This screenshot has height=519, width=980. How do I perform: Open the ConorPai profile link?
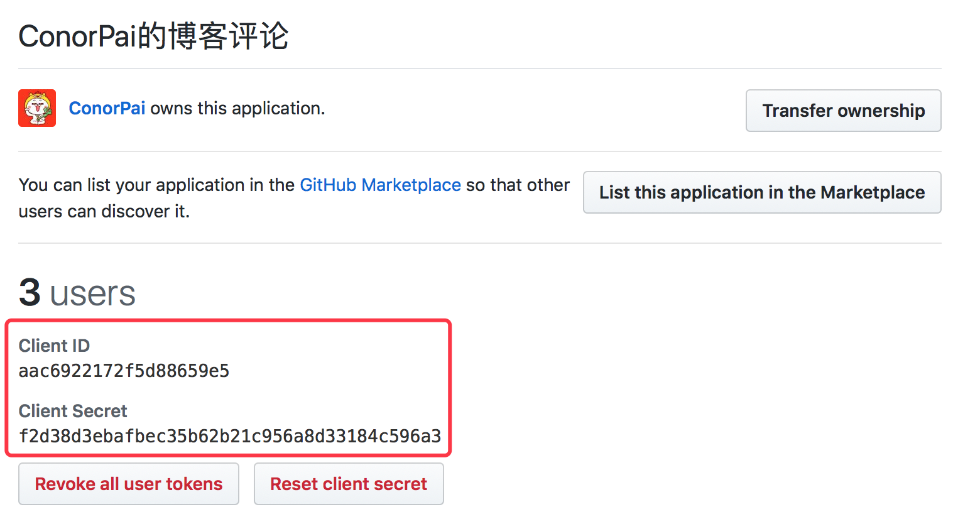pos(107,108)
